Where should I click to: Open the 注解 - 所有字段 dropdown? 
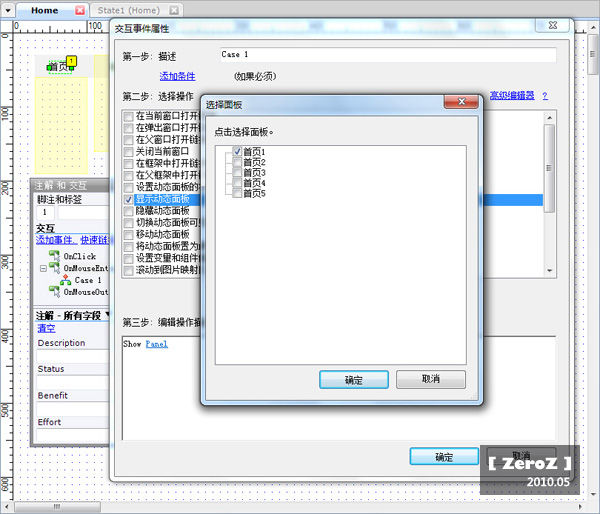[x=107, y=315]
